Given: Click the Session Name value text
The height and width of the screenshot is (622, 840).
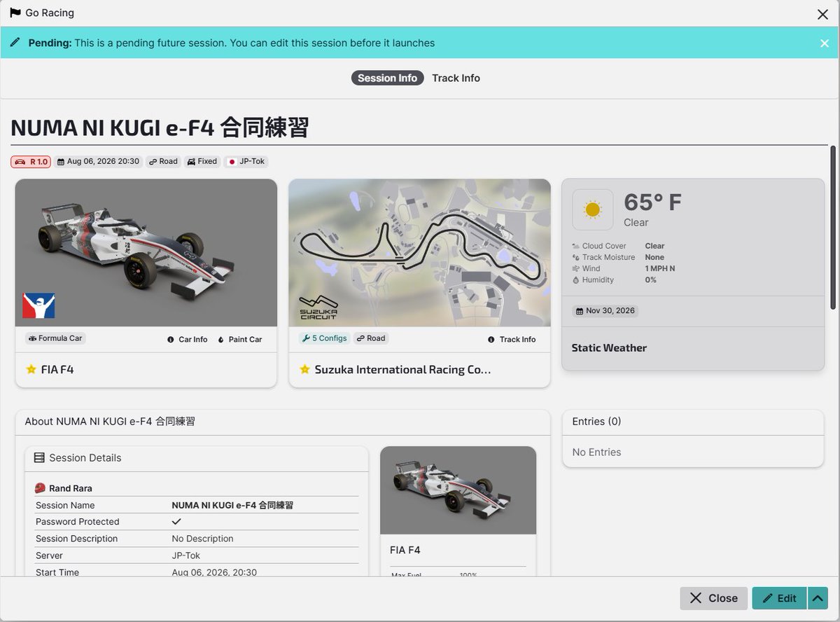Looking at the screenshot, I should click(x=232, y=505).
